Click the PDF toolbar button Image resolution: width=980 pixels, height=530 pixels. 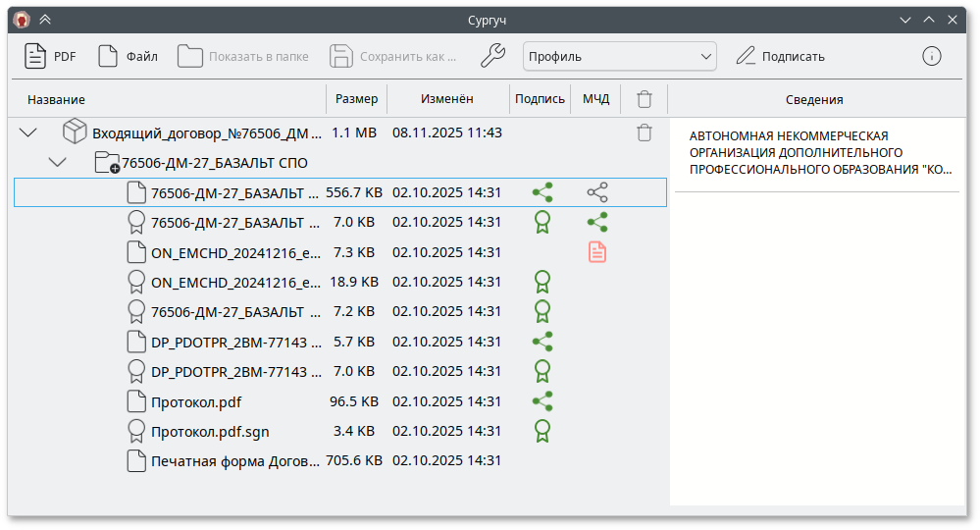pos(50,56)
